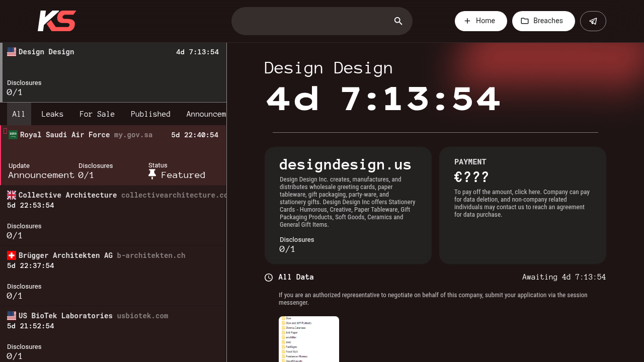The width and height of the screenshot is (644, 362).
Task: Select the Design Design entry in the top panel
Action: [x=114, y=72]
